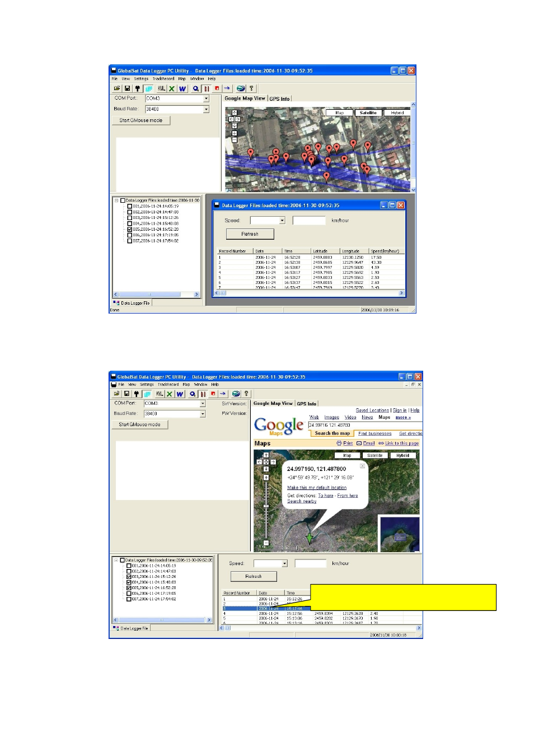Click magnifier icon in lower window toolbar

pos(193,394)
